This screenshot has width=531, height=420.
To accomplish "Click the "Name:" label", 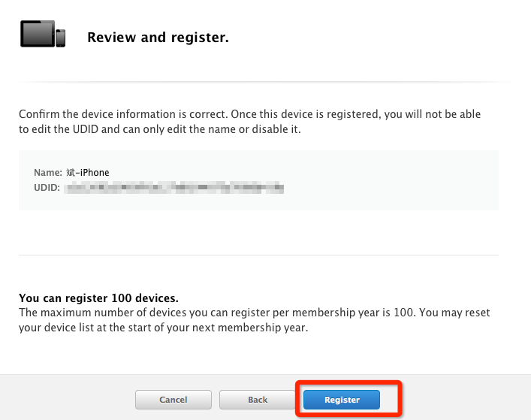I will point(47,173).
